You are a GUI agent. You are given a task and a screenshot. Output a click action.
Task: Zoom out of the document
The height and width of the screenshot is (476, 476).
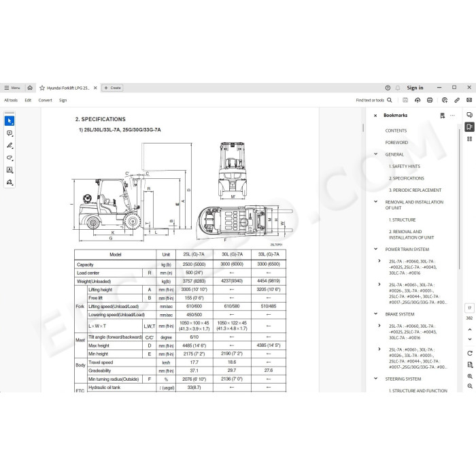click(470, 386)
